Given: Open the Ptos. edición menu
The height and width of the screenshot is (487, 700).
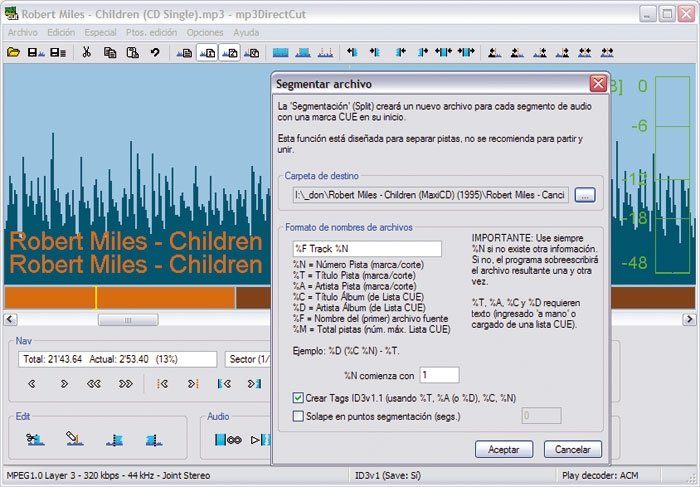Looking at the screenshot, I should tap(151, 33).
